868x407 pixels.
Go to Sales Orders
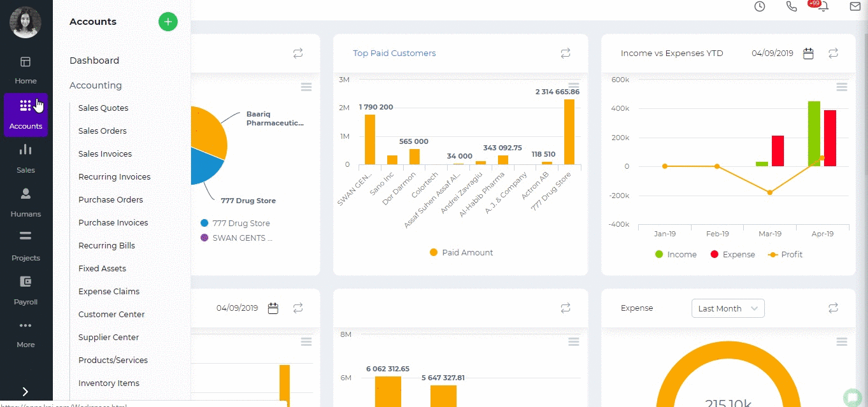coord(103,131)
